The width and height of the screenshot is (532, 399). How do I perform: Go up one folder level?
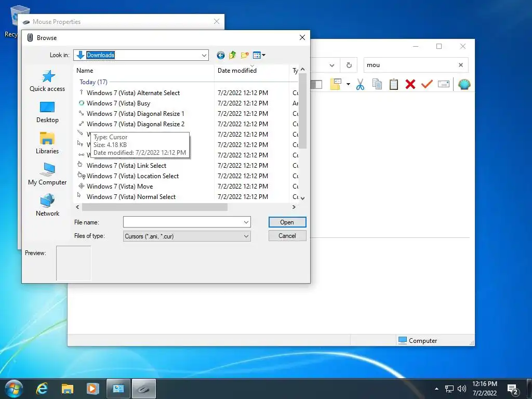[232, 55]
